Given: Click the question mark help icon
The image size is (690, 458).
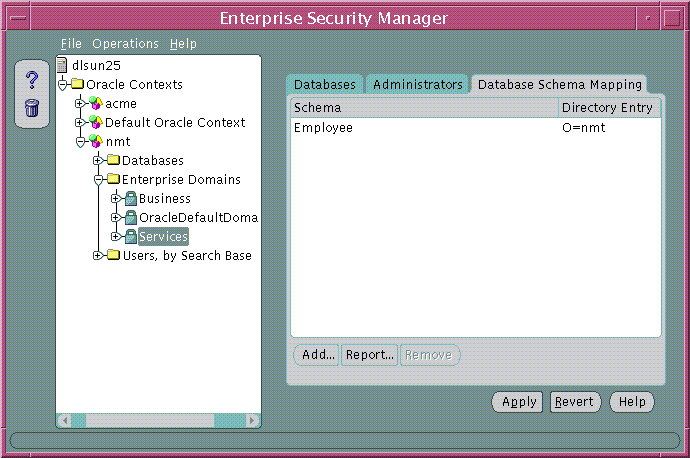Looking at the screenshot, I should pos(32,80).
